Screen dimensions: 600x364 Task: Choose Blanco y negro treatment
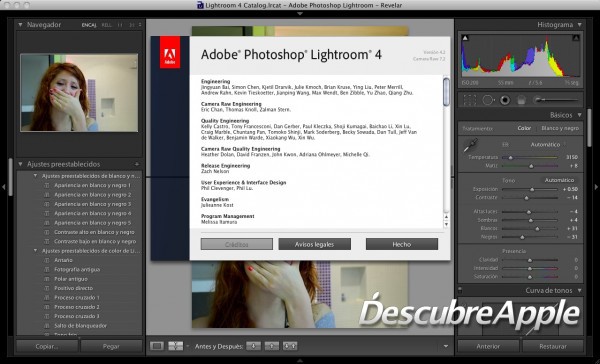(560, 128)
